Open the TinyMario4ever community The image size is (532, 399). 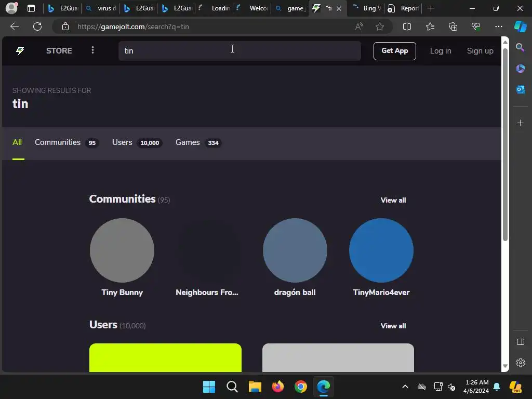[x=381, y=250]
